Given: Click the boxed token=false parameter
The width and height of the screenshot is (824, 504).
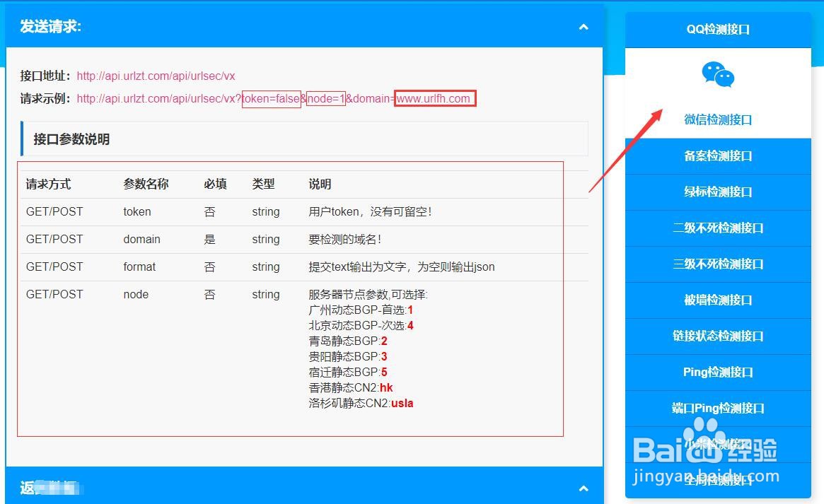Looking at the screenshot, I should pyautogui.click(x=271, y=98).
